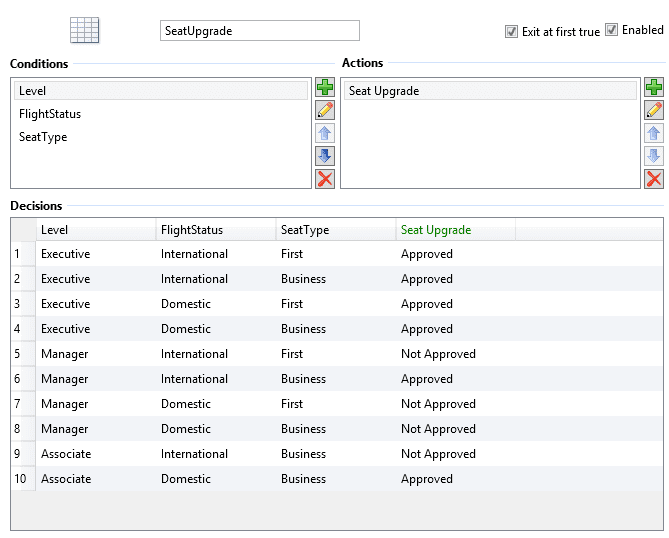This screenshot has height=538, width=669.
Task: Click the add action green plus icon
Action: click(x=654, y=88)
